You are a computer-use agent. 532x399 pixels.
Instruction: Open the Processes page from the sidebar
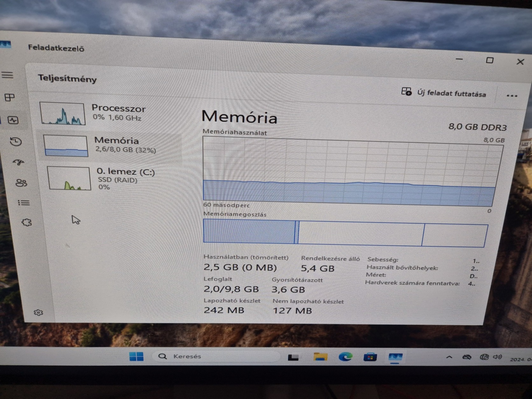click(10, 97)
